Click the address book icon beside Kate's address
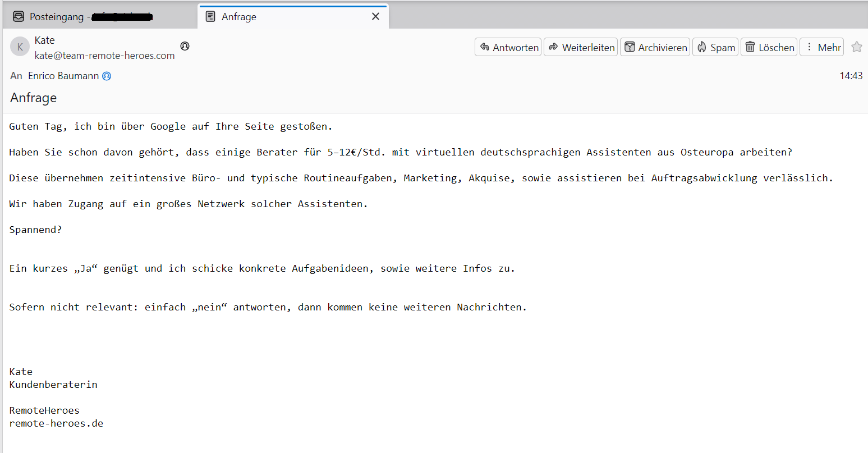 coord(185,46)
